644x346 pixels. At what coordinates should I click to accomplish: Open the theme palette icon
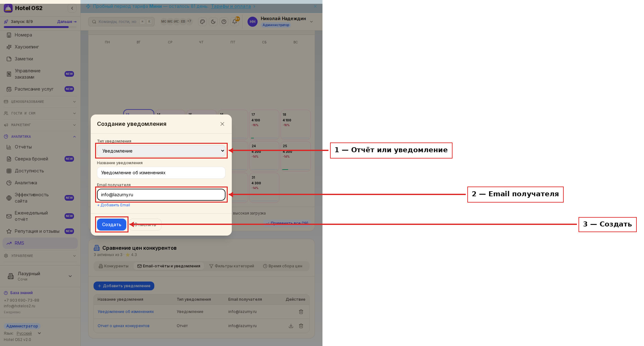coord(202,22)
